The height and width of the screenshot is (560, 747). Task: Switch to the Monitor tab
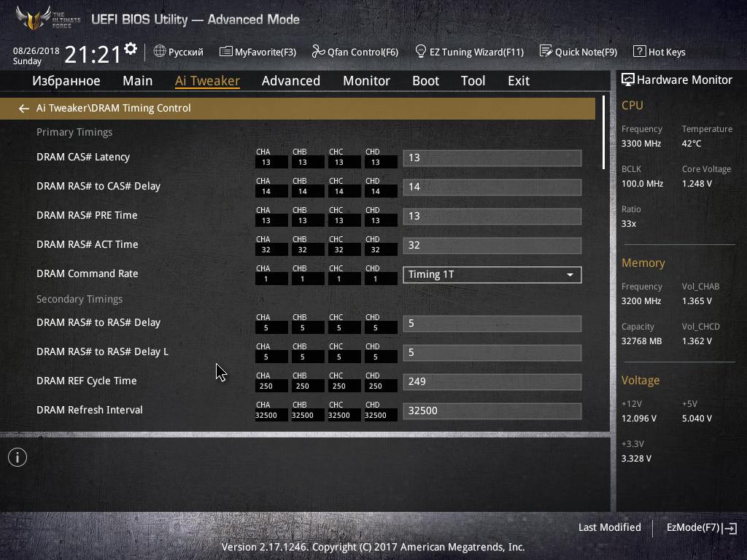click(366, 81)
